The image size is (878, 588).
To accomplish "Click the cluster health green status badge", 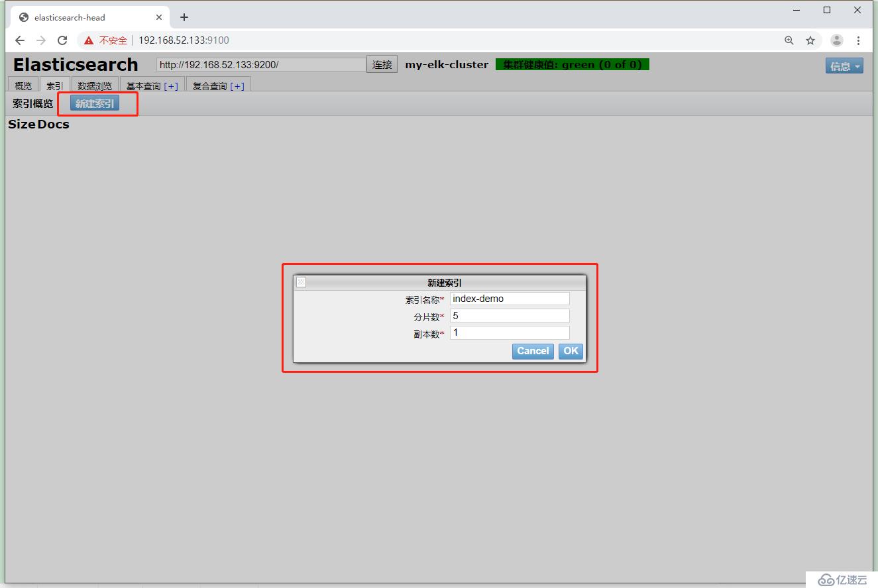I will click(x=573, y=64).
